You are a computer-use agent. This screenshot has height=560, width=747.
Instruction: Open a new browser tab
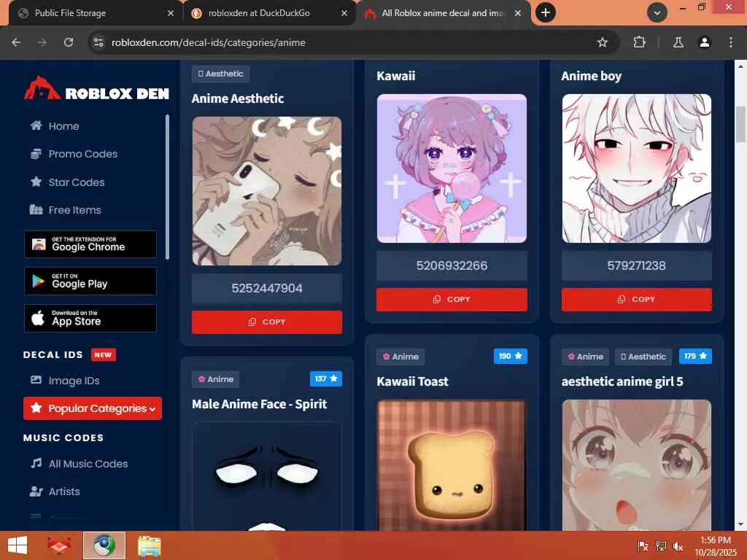coord(546,13)
